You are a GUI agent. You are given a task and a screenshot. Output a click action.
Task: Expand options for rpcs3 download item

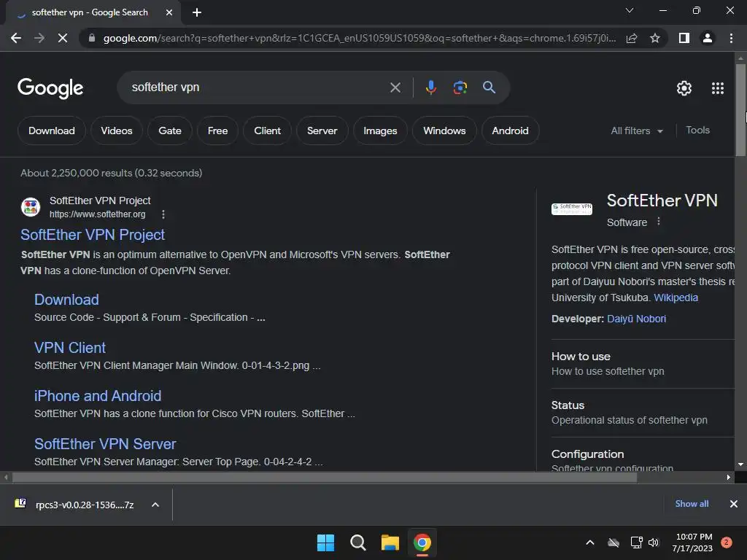155,505
